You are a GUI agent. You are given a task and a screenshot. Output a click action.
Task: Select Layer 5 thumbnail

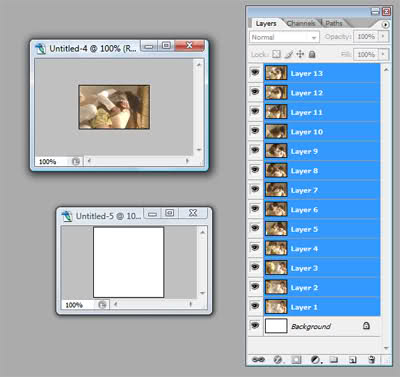tap(276, 229)
